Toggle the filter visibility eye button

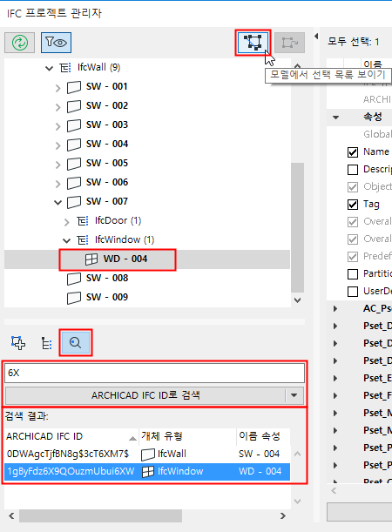(56, 43)
